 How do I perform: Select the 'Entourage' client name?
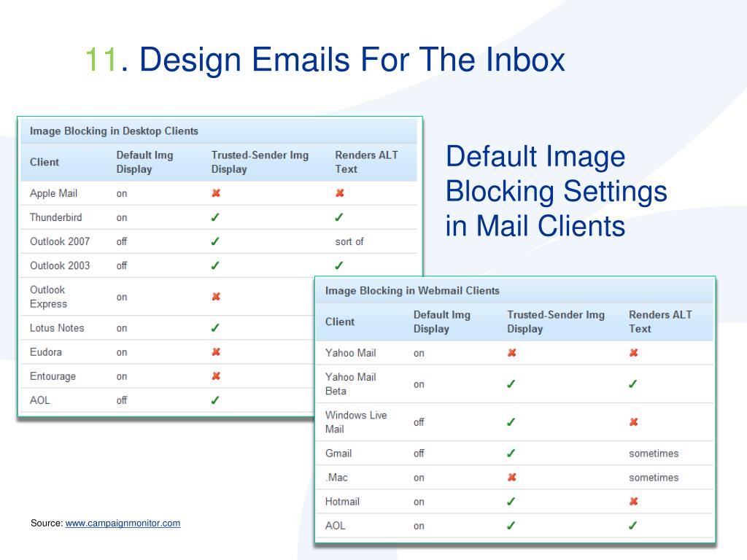point(53,376)
